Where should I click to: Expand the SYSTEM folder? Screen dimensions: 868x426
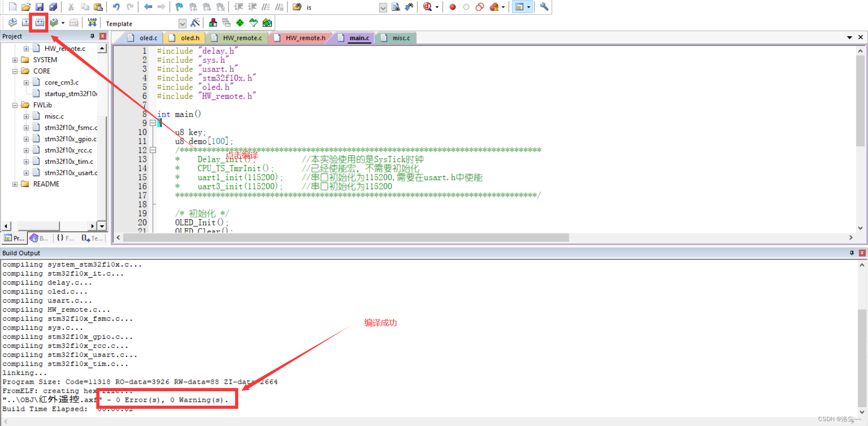coord(15,60)
